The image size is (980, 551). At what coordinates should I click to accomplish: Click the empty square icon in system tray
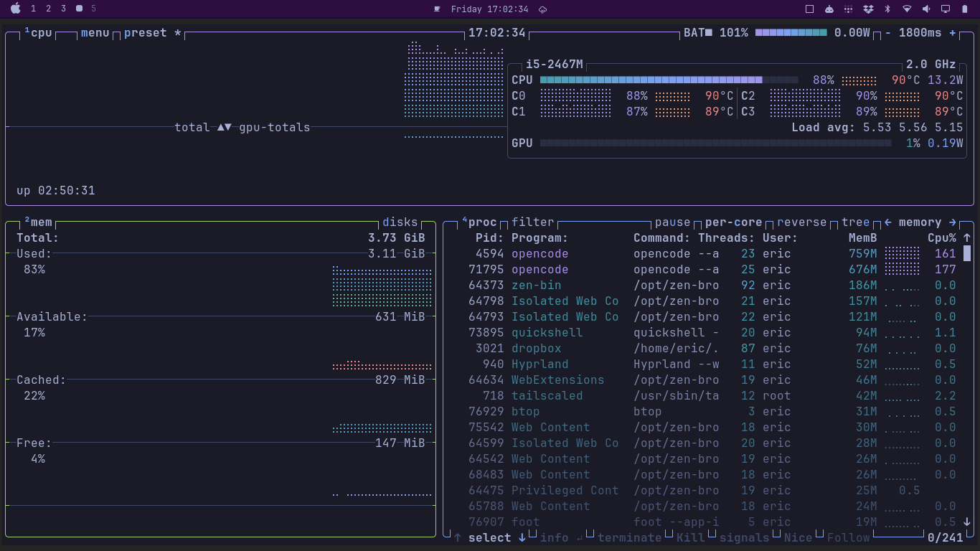[809, 9]
